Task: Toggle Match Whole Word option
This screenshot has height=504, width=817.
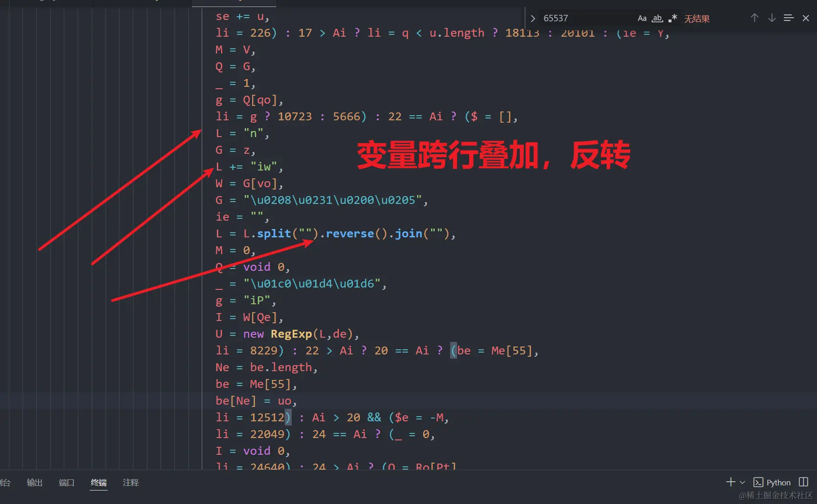Action: point(657,19)
